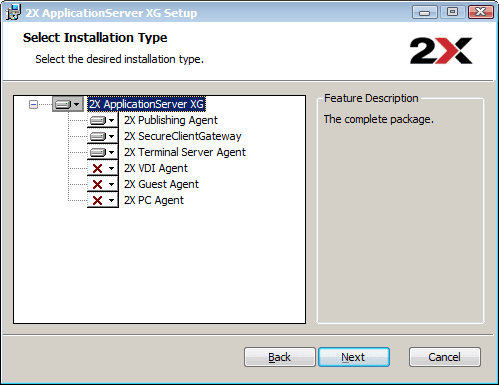This screenshot has height=385, width=499.
Task: Select the 2X SecureClientGateway feature
Action: [x=182, y=136]
